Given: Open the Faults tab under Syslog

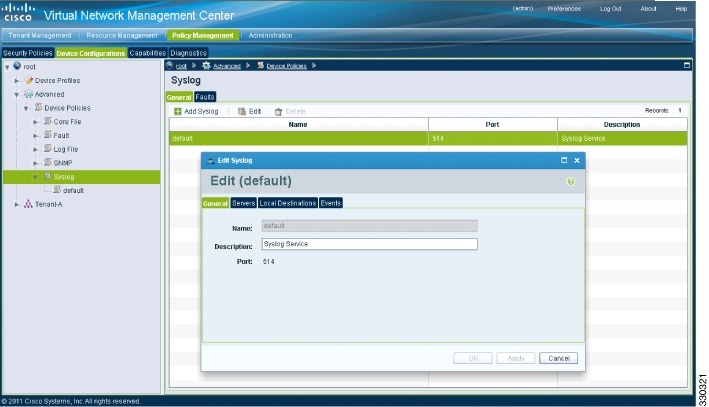Looking at the screenshot, I should tap(205, 97).
